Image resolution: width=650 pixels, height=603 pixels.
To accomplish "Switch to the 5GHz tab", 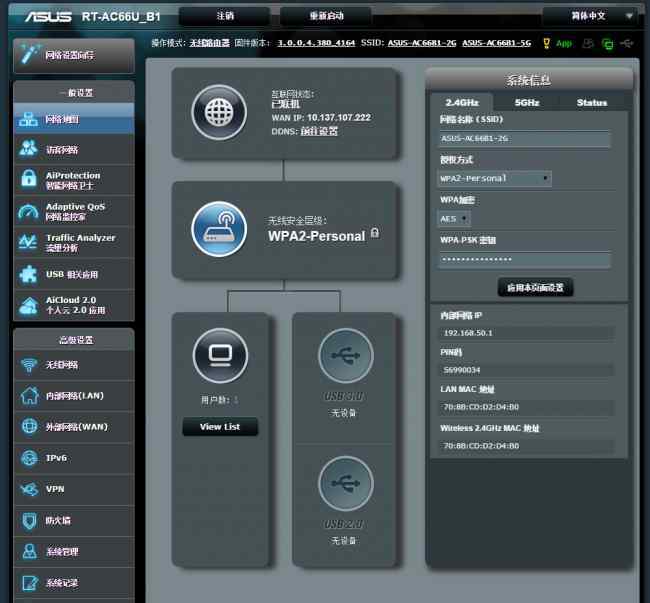I will click(527, 102).
